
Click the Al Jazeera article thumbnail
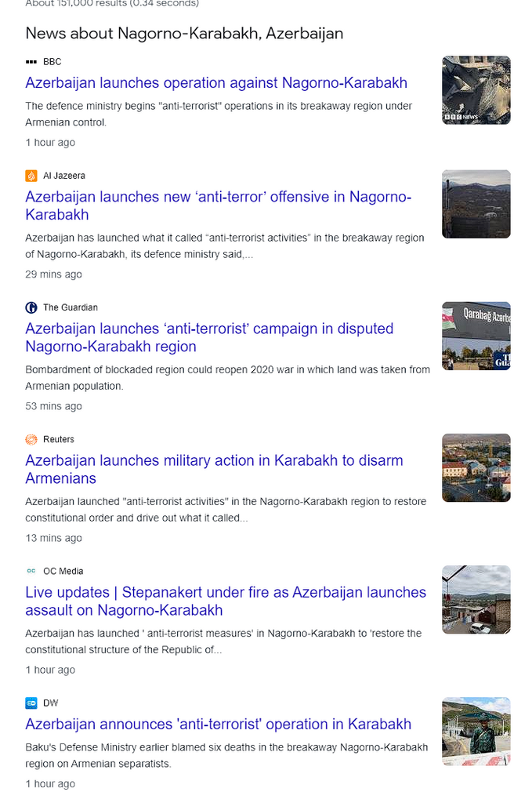[x=476, y=204]
